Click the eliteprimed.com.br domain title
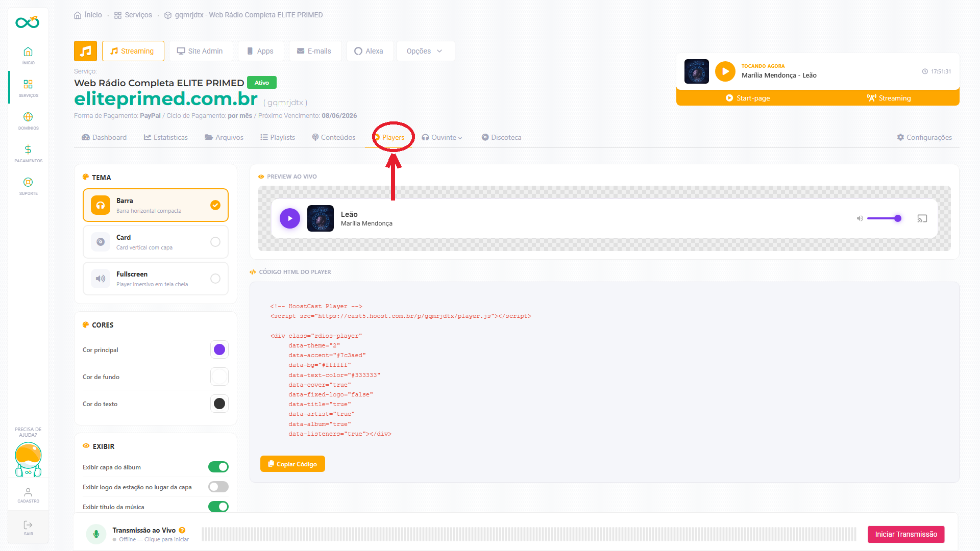Image resolution: width=980 pixels, height=551 pixels. (x=166, y=99)
